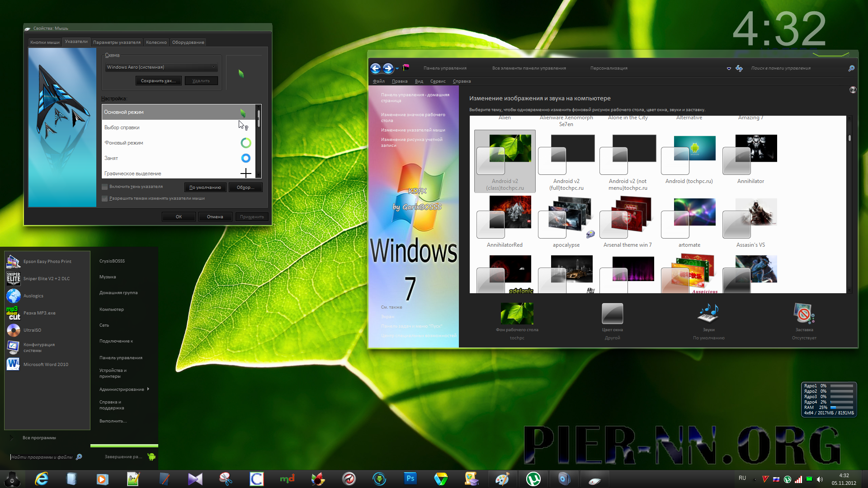Open Epson Easy Photo Print from Start menu
The image size is (868, 488).
47,261
